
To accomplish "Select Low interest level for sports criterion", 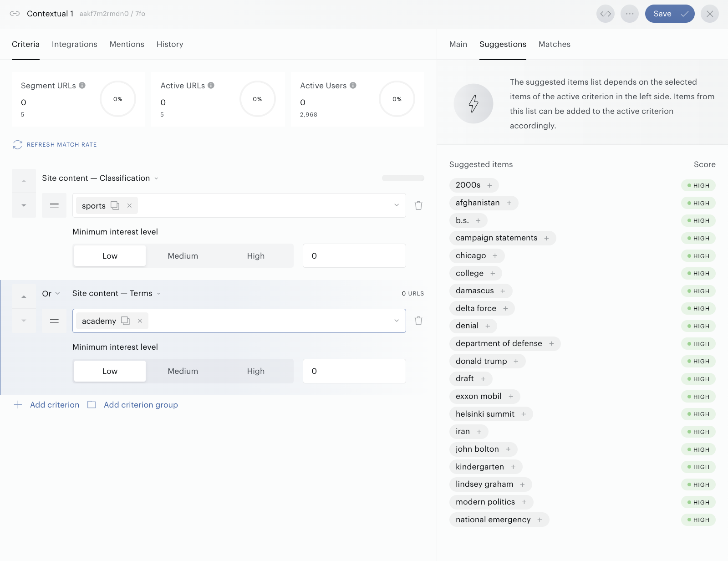I will [110, 256].
